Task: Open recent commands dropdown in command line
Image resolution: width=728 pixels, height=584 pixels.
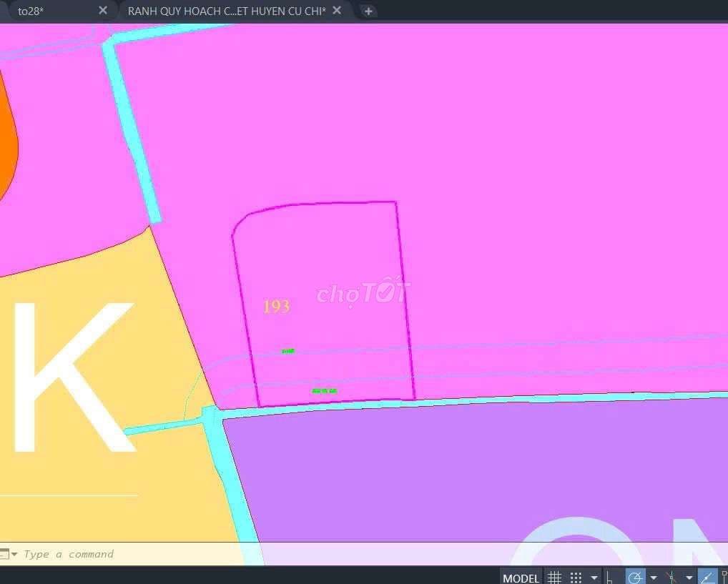Action: click(14, 554)
